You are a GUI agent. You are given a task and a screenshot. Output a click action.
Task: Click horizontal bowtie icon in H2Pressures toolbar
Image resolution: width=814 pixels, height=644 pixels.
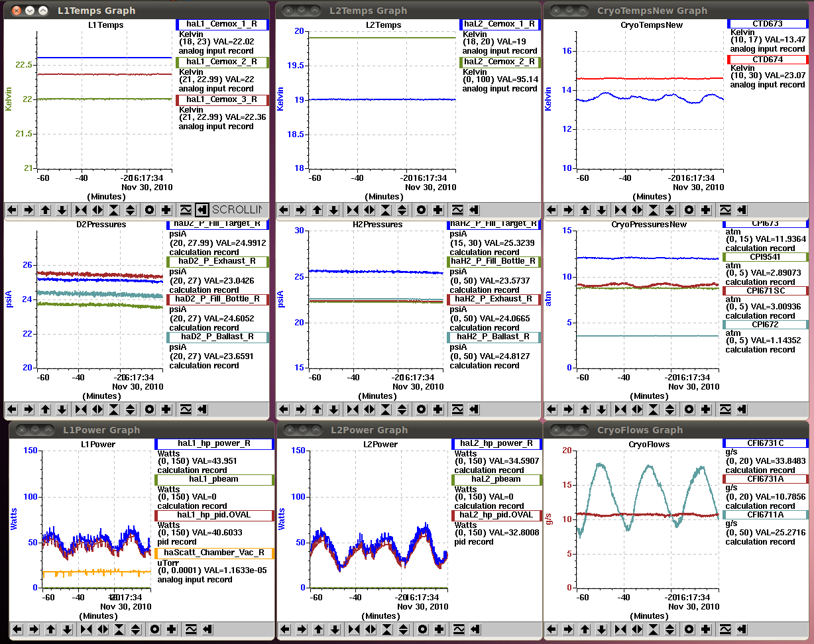pos(353,409)
